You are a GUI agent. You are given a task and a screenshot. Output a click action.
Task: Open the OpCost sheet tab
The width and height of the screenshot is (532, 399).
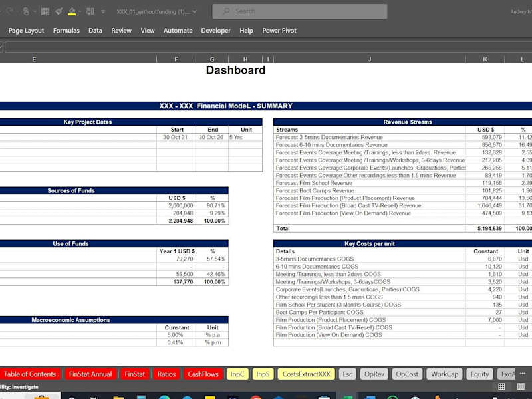pos(407,374)
